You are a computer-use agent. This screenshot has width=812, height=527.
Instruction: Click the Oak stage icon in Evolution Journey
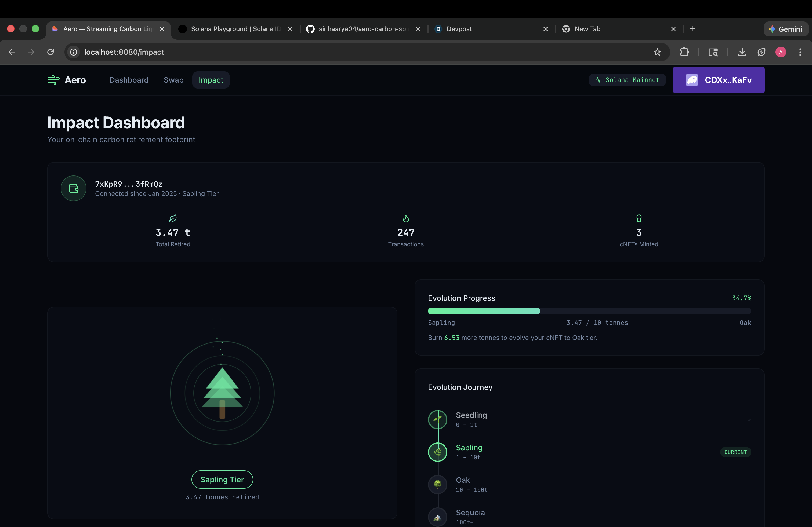click(x=437, y=484)
